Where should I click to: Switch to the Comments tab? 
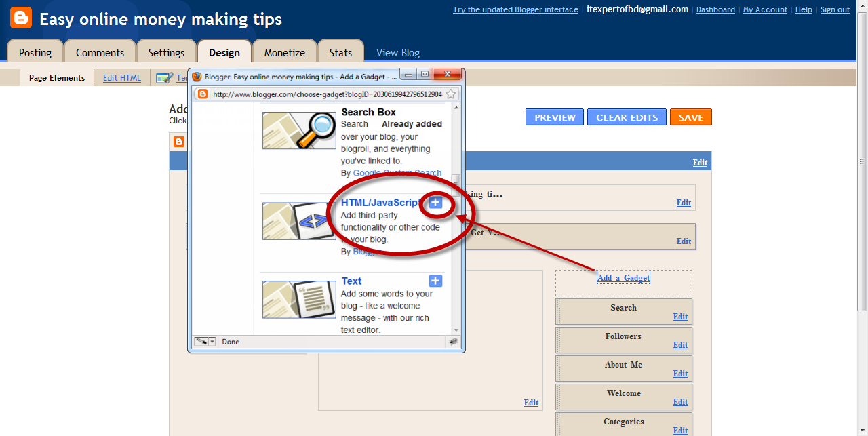[100, 52]
